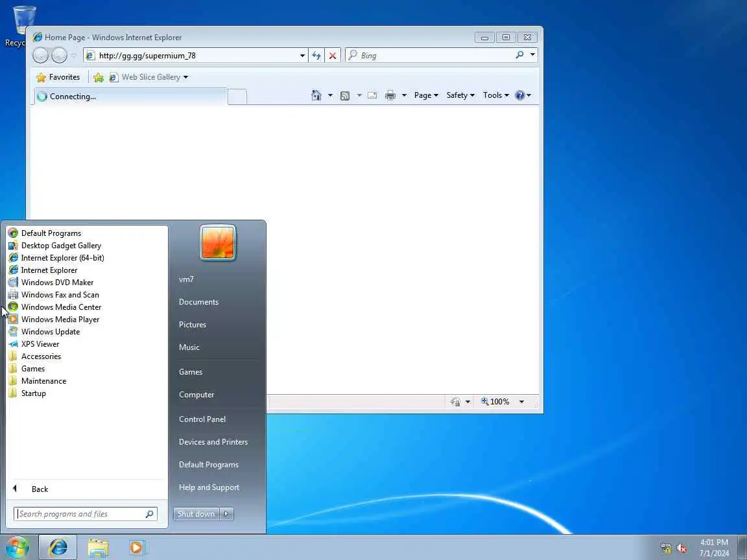Open Documents from the Start menu
The width and height of the screenshot is (747, 560).
tap(198, 302)
